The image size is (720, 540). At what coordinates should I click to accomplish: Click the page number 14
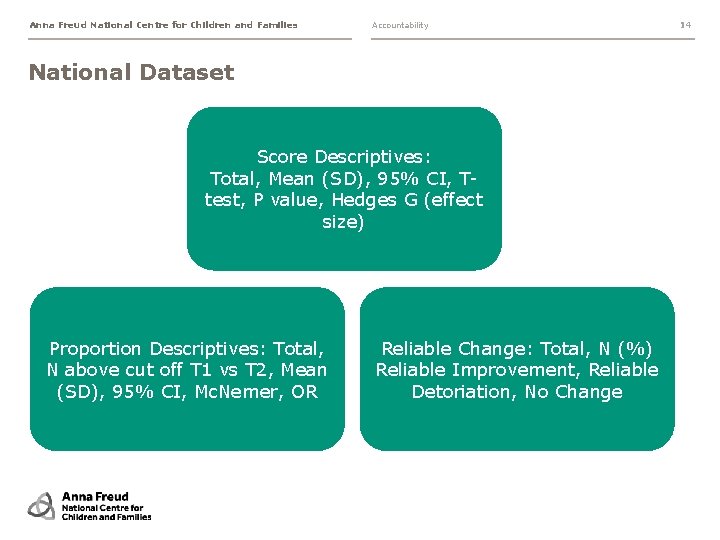[x=685, y=25]
